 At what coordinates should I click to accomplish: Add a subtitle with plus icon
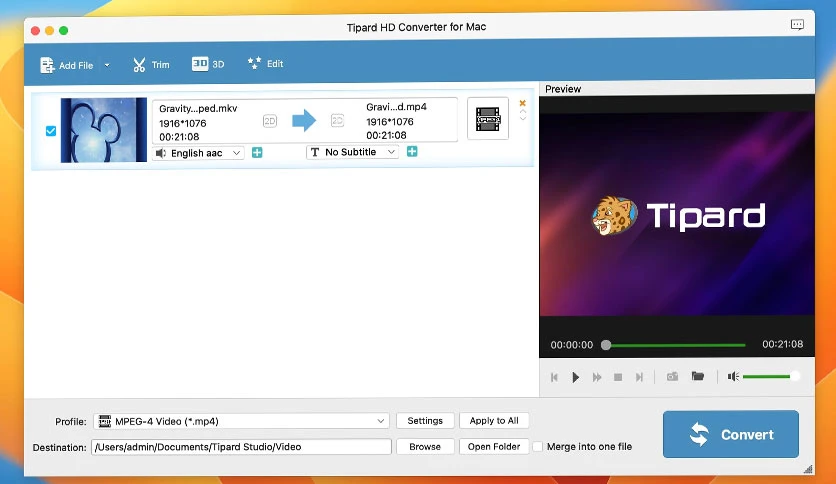coord(412,151)
